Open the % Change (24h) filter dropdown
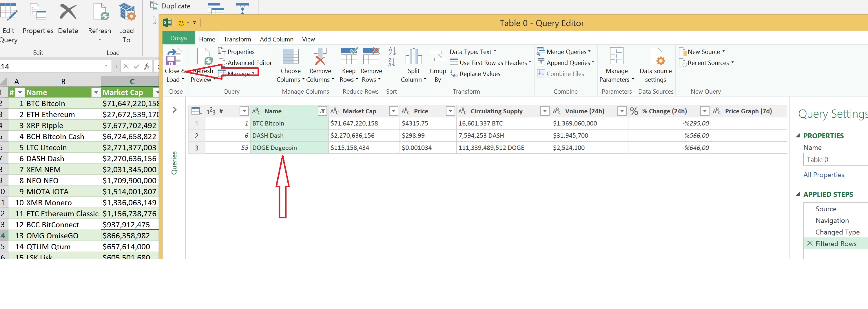The image size is (868, 309). (x=705, y=111)
